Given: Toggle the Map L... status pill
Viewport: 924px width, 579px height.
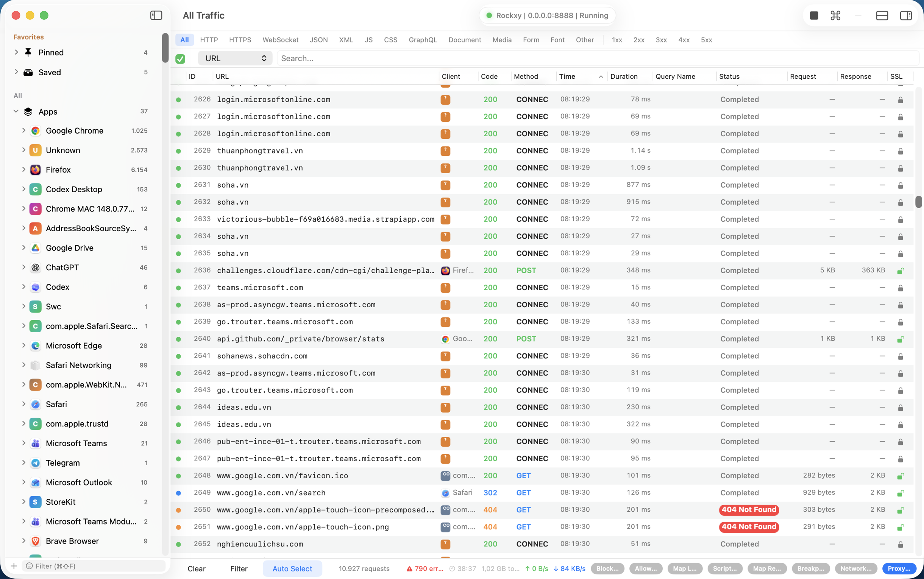Looking at the screenshot, I should pyautogui.click(x=685, y=568).
